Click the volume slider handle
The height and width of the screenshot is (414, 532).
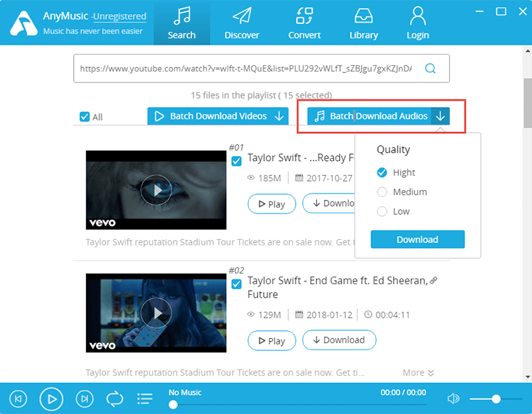496,399
